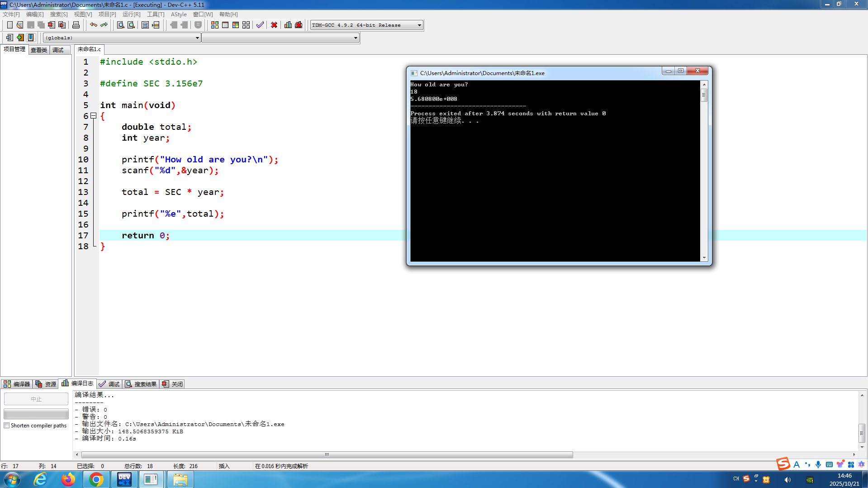Click the Sogou input method microphone icon
The height and width of the screenshot is (488, 868).
point(818,464)
